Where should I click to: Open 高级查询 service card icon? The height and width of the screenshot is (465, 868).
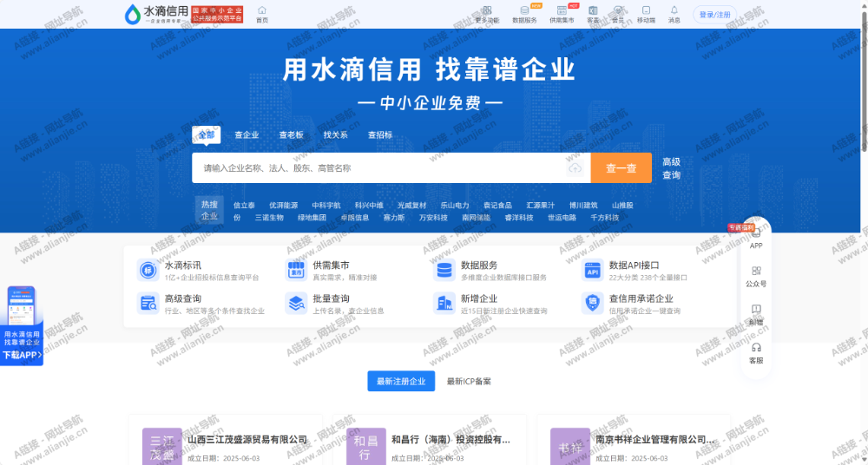point(148,304)
